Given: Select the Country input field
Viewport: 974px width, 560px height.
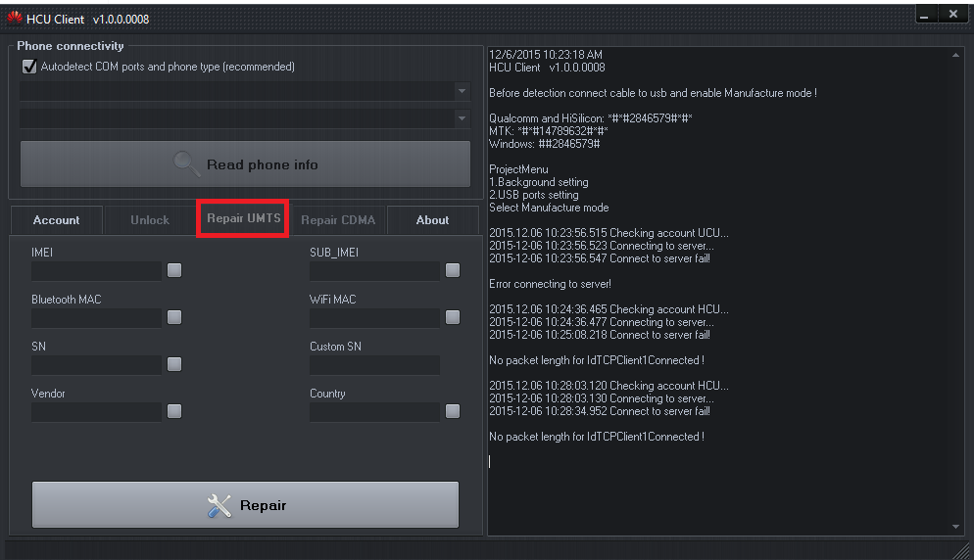Looking at the screenshot, I should (374, 411).
